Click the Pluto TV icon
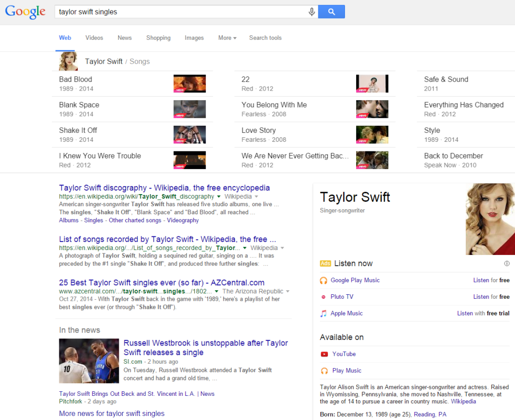 click(x=323, y=297)
